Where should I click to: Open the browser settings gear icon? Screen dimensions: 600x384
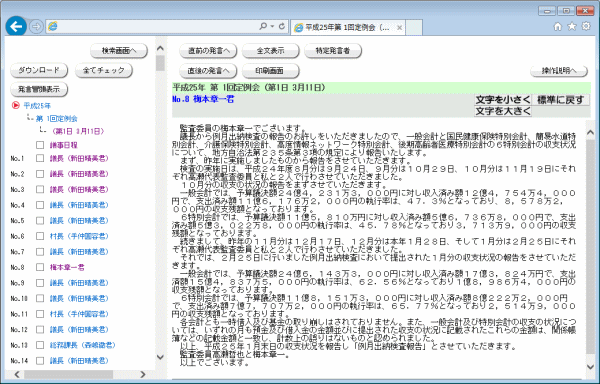(x=586, y=26)
